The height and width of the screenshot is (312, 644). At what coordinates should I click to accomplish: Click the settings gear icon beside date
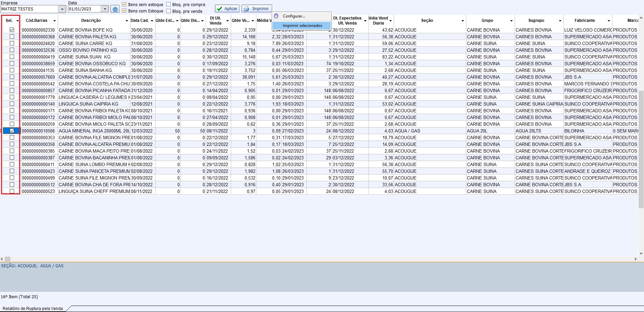(x=115, y=9)
